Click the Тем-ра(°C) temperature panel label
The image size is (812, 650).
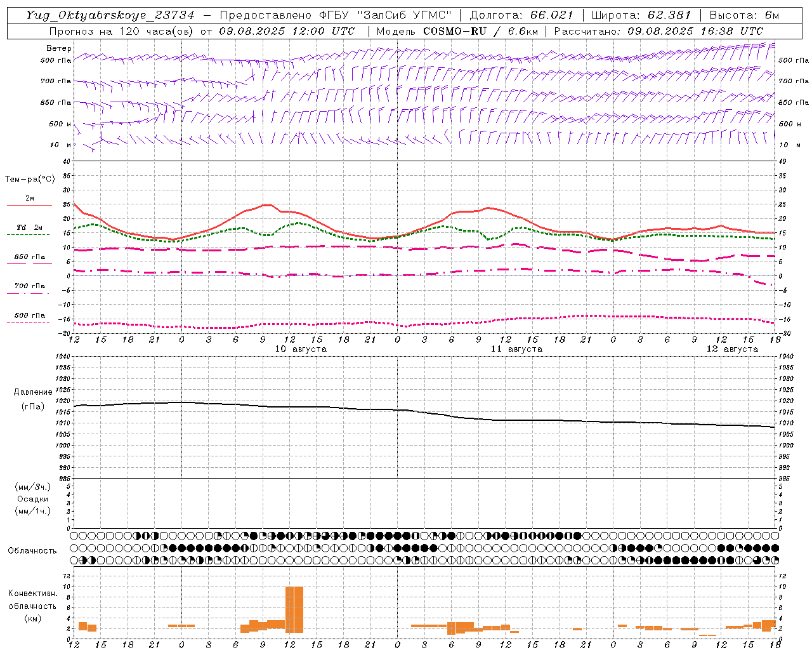point(30,180)
